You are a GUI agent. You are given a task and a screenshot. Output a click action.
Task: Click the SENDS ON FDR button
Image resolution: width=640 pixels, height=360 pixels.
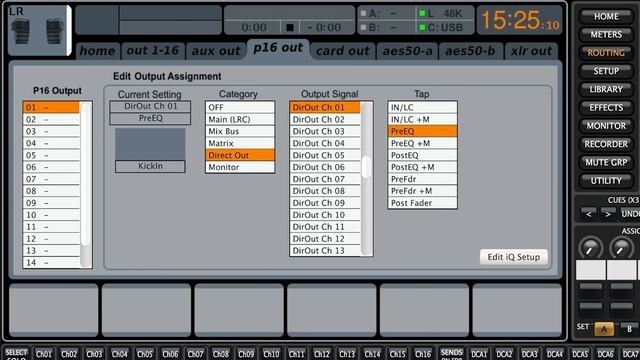(451, 354)
